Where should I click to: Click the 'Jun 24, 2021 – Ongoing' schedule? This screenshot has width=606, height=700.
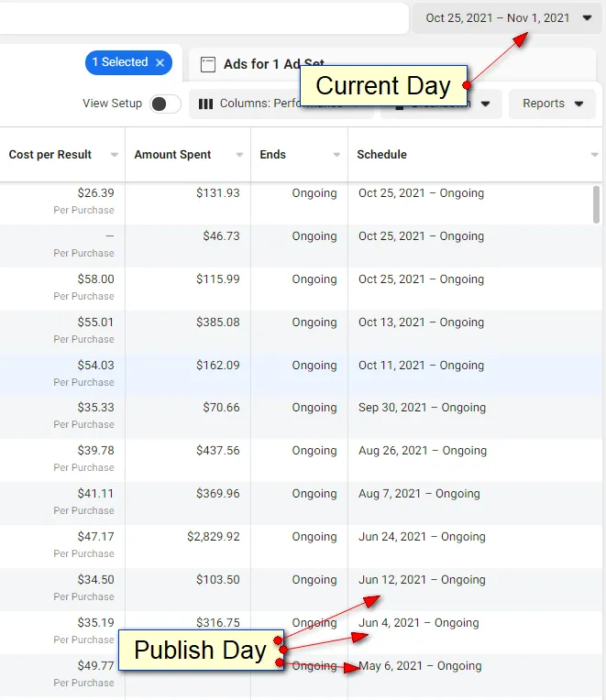point(422,537)
